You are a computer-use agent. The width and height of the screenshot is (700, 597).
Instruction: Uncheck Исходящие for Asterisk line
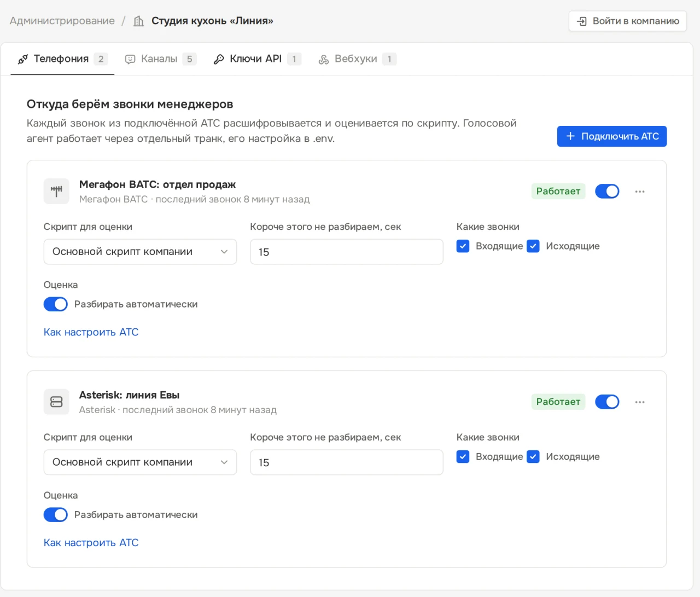click(533, 457)
